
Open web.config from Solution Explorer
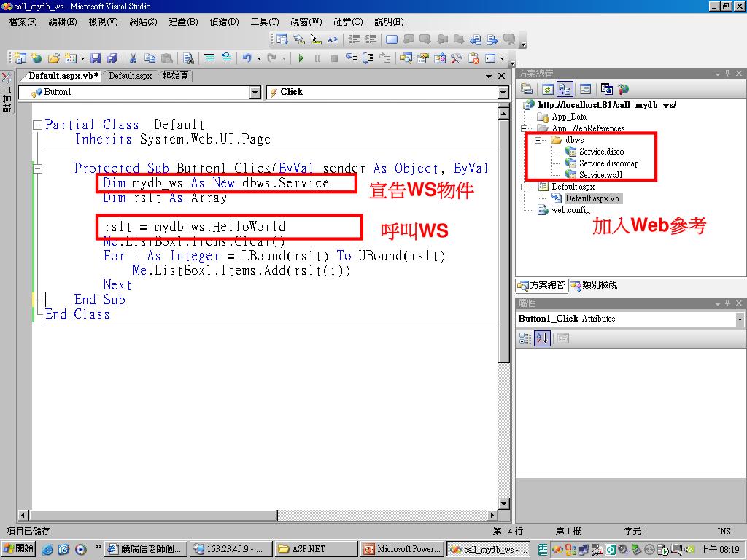pos(570,210)
